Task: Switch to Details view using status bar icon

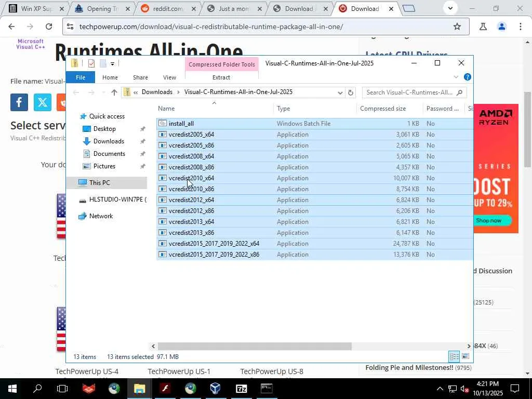Action: click(x=454, y=356)
